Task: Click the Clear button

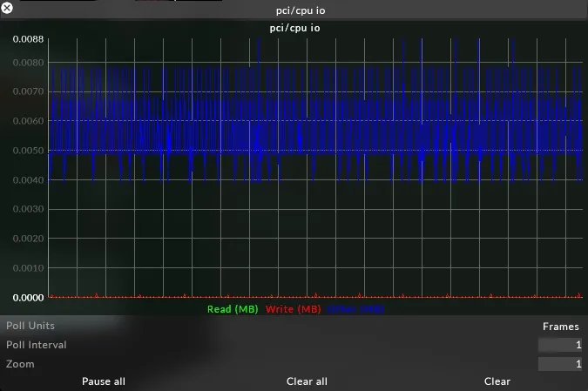Action: click(497, 381)
